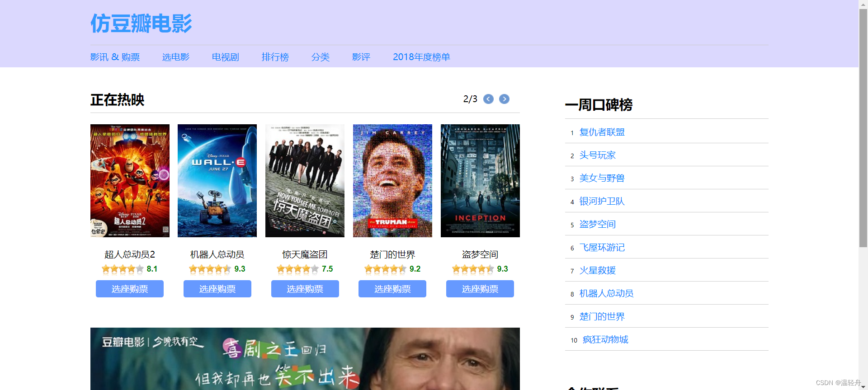868x390 pixels.
Task: Open 盗梦空间 in the weekly ranking list
Action: tap(598, 224)
